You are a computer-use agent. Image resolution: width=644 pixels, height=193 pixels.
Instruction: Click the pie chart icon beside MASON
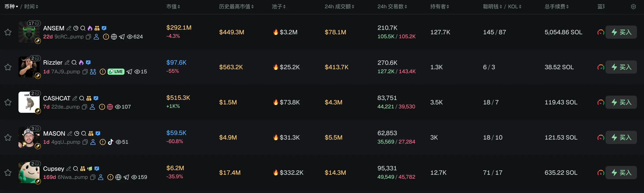(x=77, y=133)
